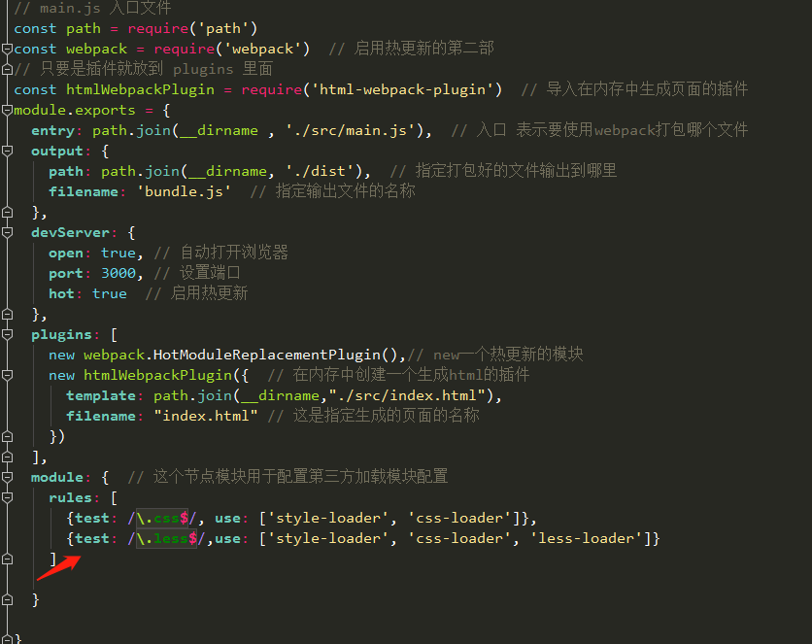Click the /\.less$/ regular expression
Screen dimensions: 812x644
point(166,538)
